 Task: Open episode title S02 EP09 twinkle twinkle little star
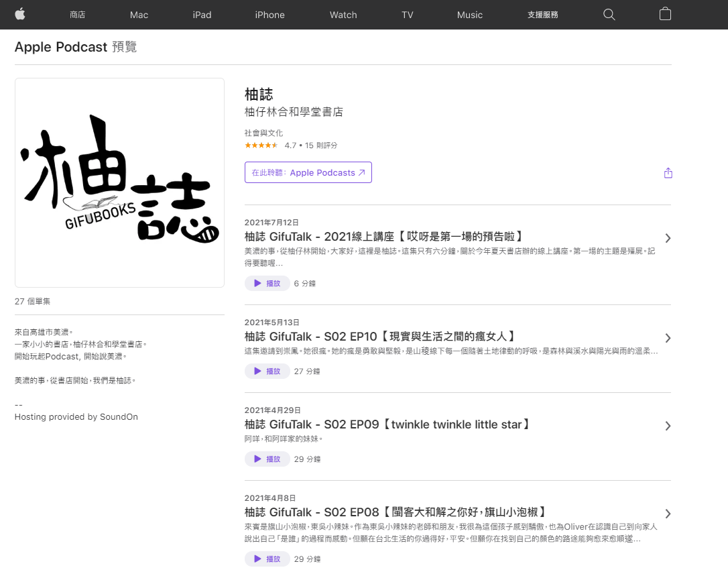click(x=388, y=424)
